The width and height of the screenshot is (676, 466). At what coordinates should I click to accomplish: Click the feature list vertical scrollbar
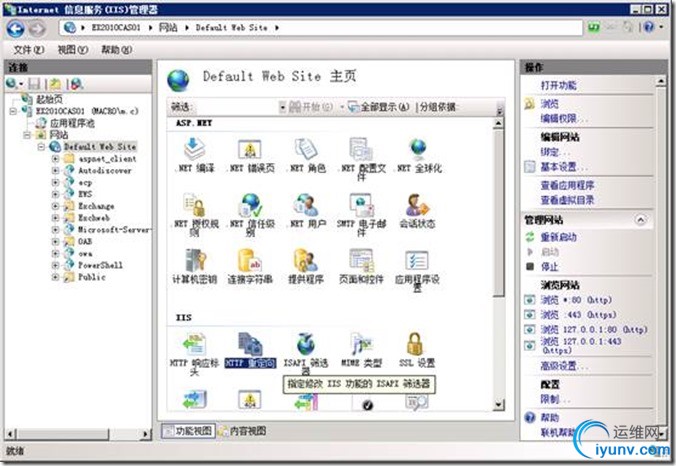[x=498, y=213]
